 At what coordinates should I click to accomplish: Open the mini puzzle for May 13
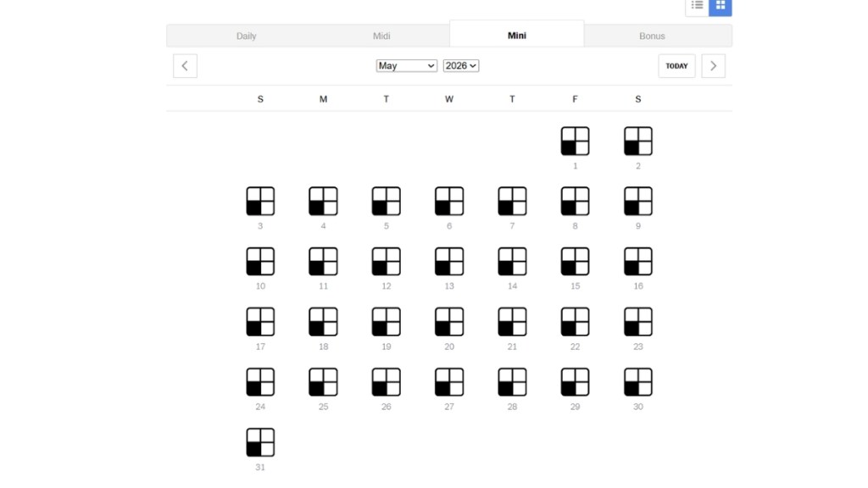[x=449, y=262]
